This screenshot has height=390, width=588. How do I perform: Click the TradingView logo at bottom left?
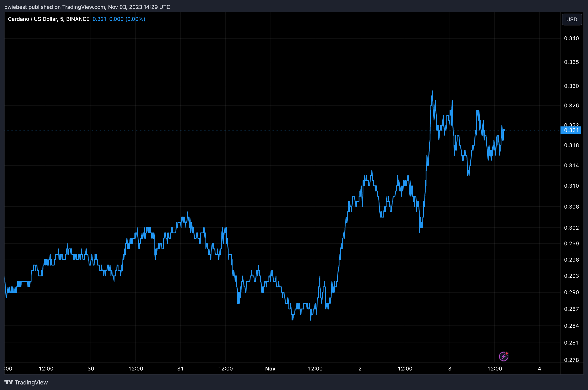click(26, 382)
